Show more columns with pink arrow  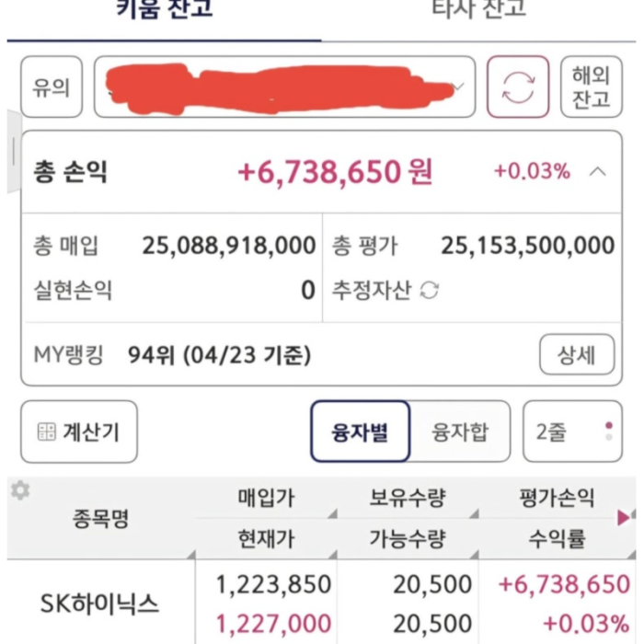coord(625,517)
